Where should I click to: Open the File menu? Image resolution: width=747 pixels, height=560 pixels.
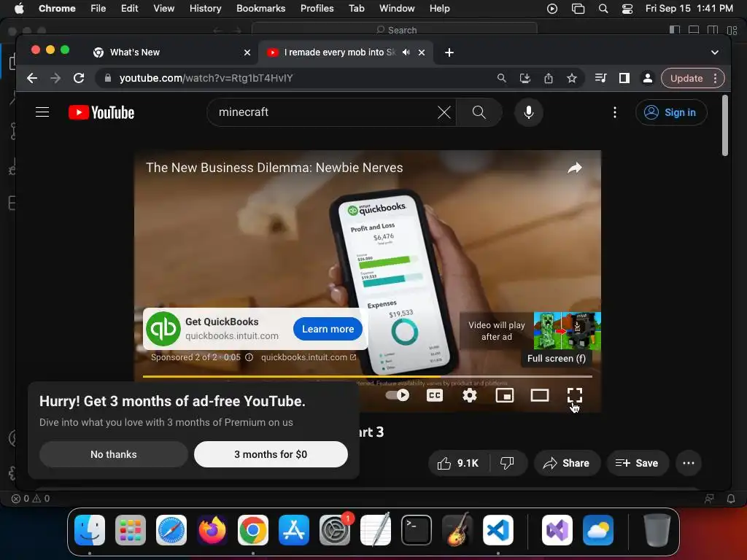98,8
